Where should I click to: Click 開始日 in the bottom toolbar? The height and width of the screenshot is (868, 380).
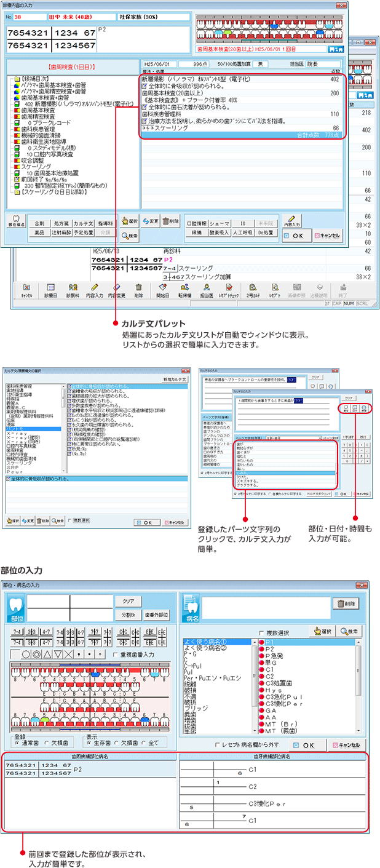(x=163, y=290)
